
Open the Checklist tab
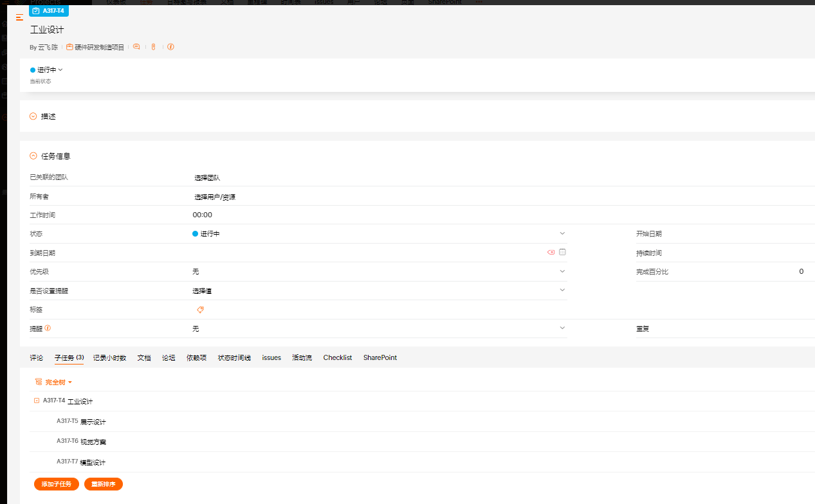click(338, 357)
